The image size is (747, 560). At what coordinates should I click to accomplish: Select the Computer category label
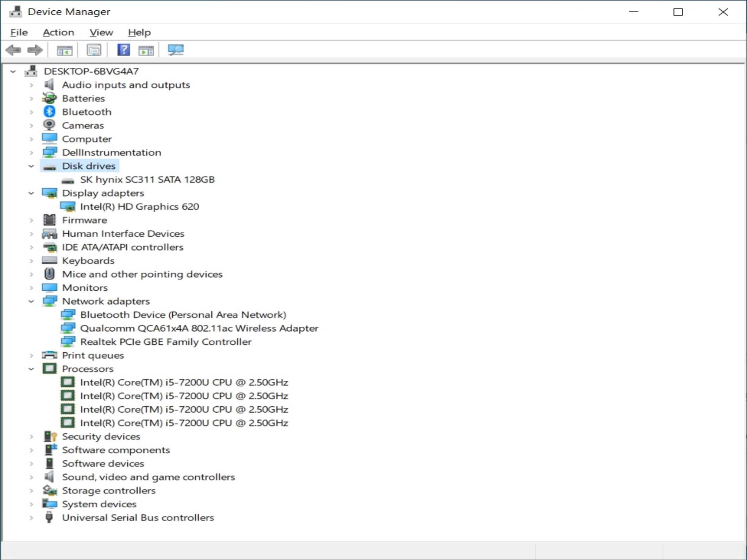pyautogui.click(x=87, y=139)
